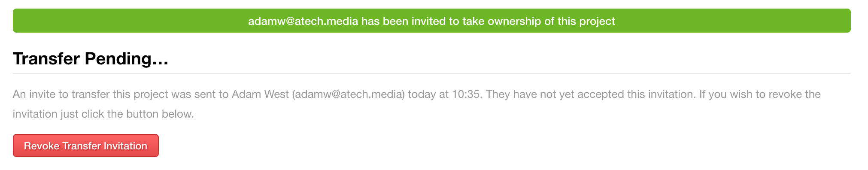Image resolution: width=868 pixels, height=170 pixels.
Task: Click the name Adam West in the description
Action: tap(260, 94)
